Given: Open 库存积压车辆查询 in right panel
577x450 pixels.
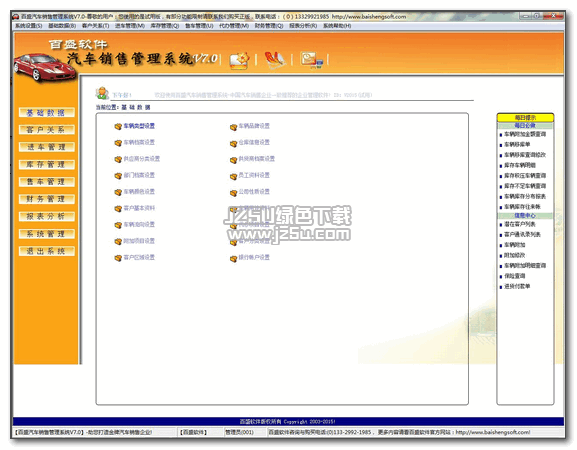Looking at the screenshot, I should 525,176.
